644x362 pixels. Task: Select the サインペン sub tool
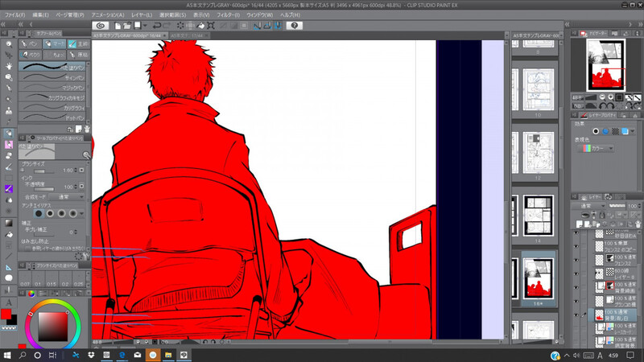point(52,77)
